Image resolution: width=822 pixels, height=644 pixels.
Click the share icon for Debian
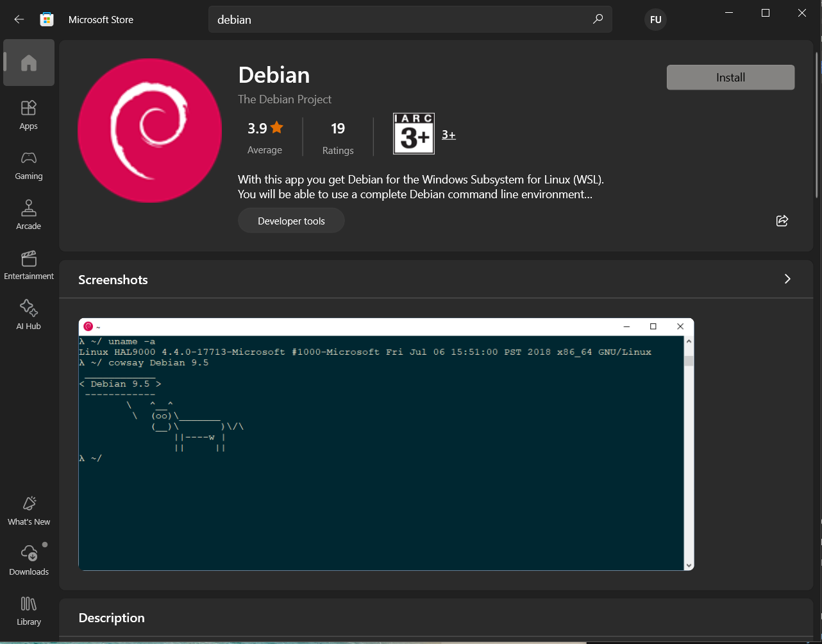[x=782, y=221]
